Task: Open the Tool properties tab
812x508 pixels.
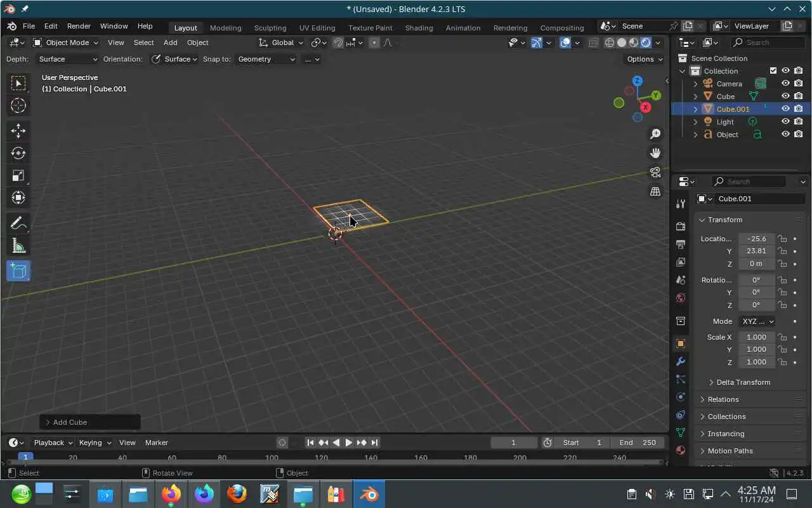Action: coord(681,204)
